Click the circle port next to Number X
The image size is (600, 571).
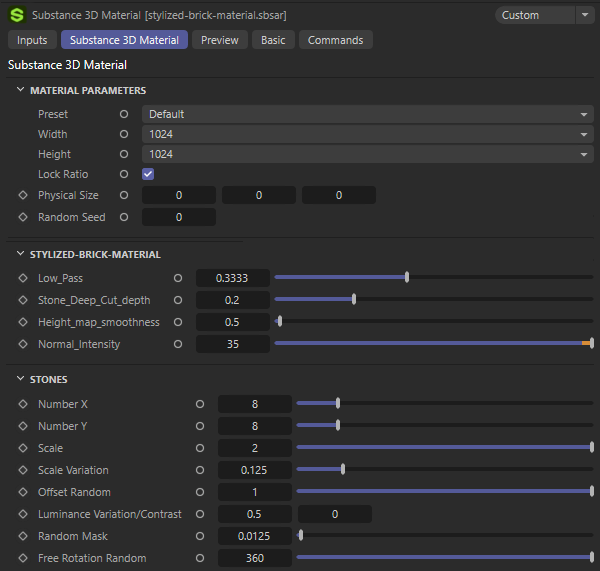200,404
